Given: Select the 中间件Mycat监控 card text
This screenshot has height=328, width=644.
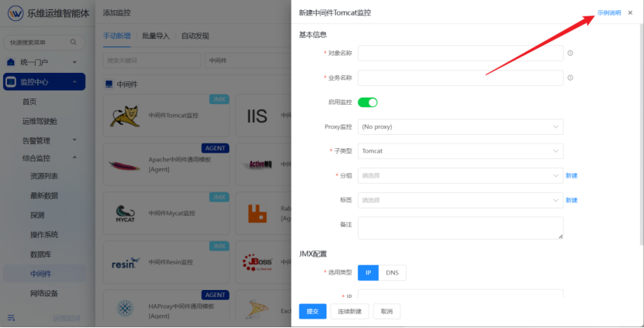Looking at the screenshot, I should (x=171, y=213).
